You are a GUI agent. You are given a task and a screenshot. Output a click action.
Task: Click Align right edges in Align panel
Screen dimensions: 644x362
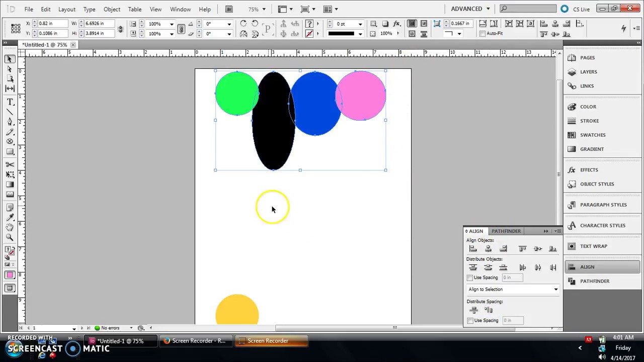(503, 249)
